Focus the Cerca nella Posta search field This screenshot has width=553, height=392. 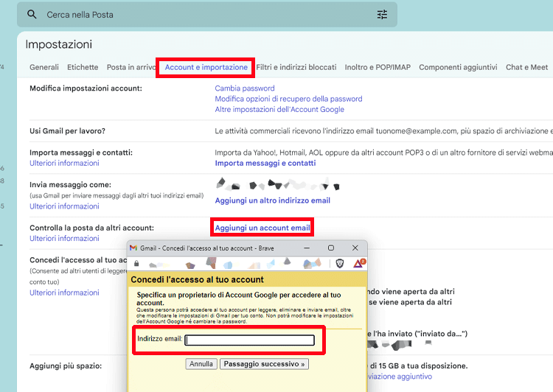(208, 15)
